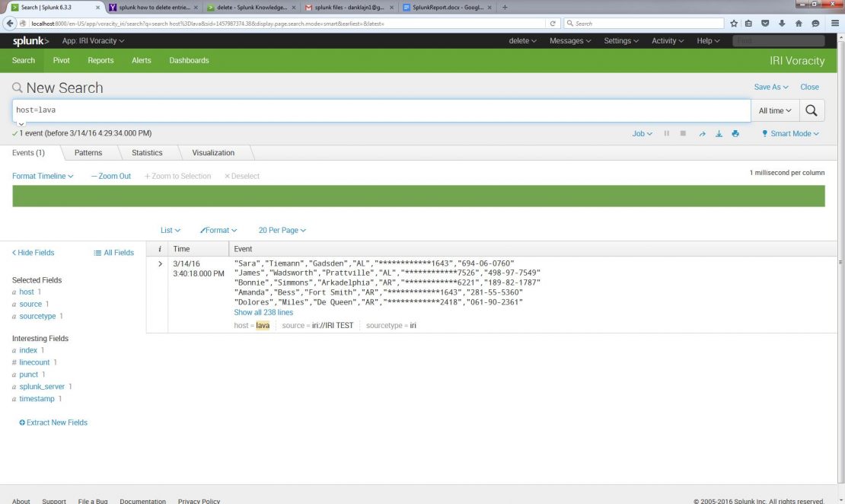
Task: Open the Firefox hamburger menu
Action: point(835,23)
